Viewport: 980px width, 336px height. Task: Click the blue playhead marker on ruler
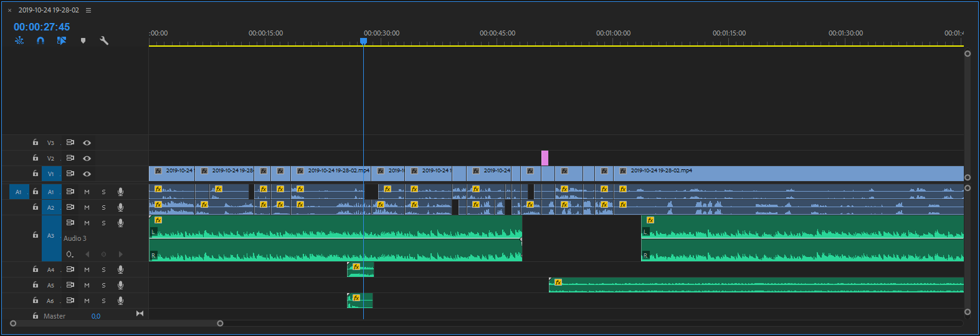[363, 41]
